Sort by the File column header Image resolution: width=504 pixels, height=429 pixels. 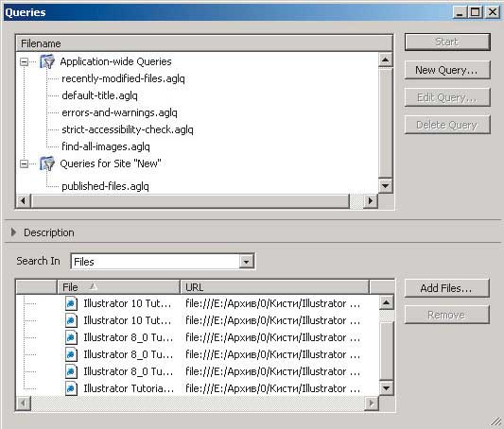tap(118, 287)
